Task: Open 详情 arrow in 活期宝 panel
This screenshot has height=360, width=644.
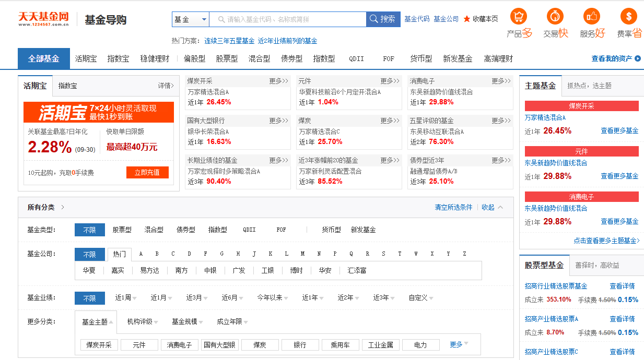Action: pos(166,86)
